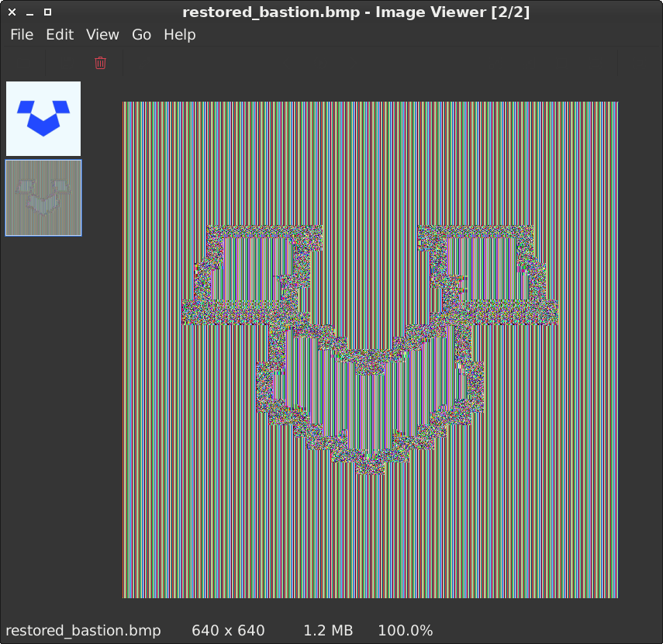Open the View menu
Image resolution: width=663 pixels, height=644 pixels.
point(103,35)
